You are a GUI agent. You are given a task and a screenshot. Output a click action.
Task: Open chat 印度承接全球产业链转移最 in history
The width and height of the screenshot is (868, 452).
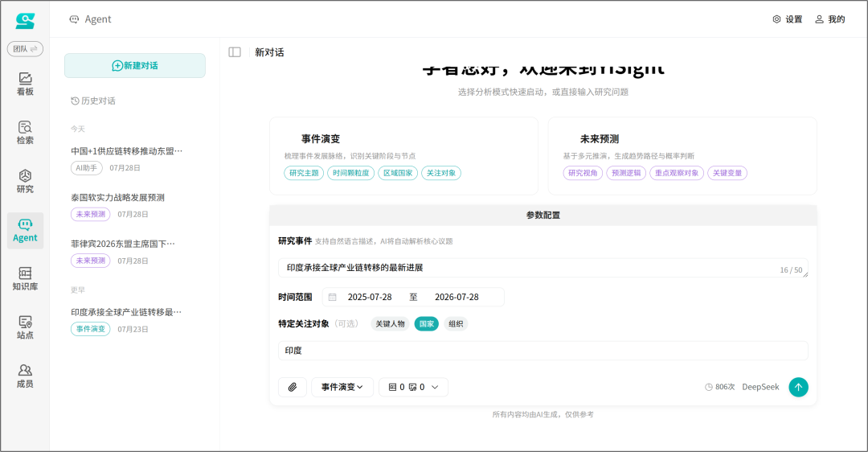click(126, 312)
